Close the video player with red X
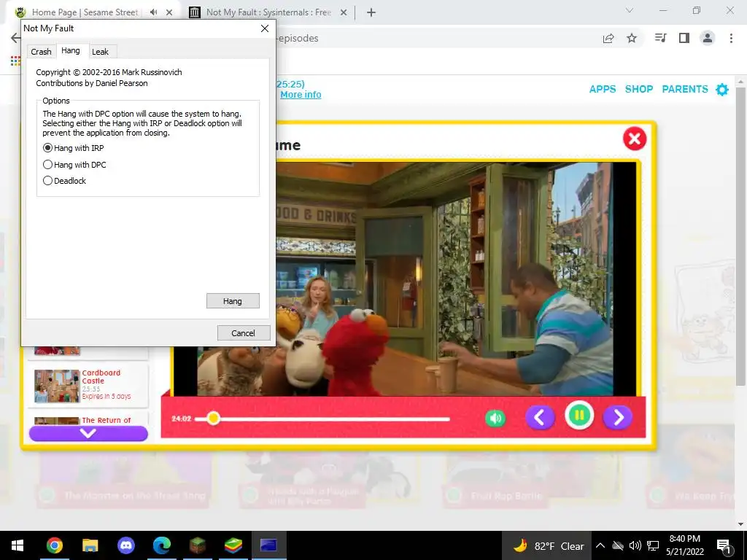 pos(635,139)
